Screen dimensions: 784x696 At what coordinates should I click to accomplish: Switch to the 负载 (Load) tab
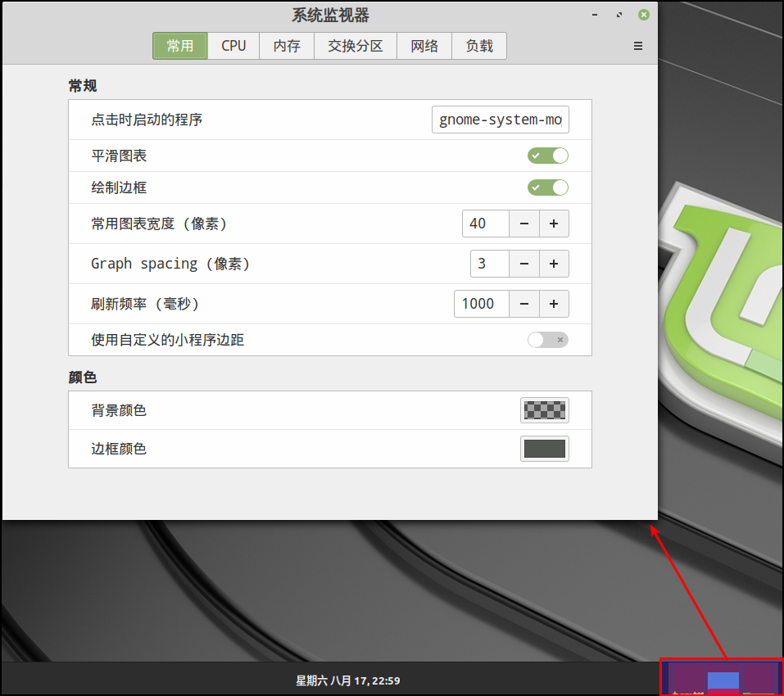(478, 46)
